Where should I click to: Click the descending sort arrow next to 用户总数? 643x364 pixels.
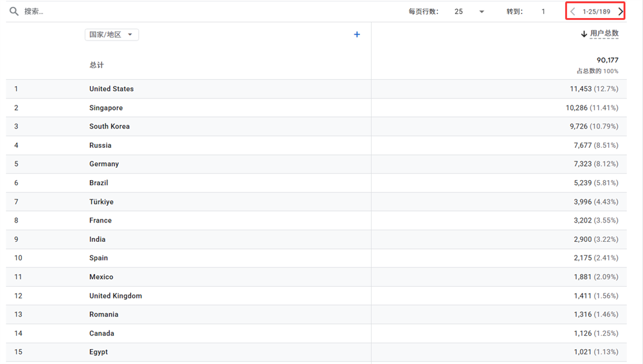[x=584, y=34]
